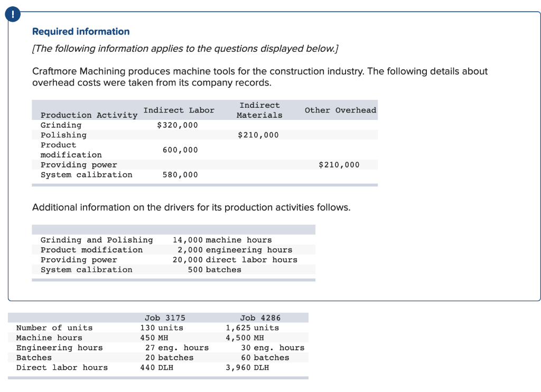
Task: Select '20,000 direct labor hours' driver value
Action: 235,259
